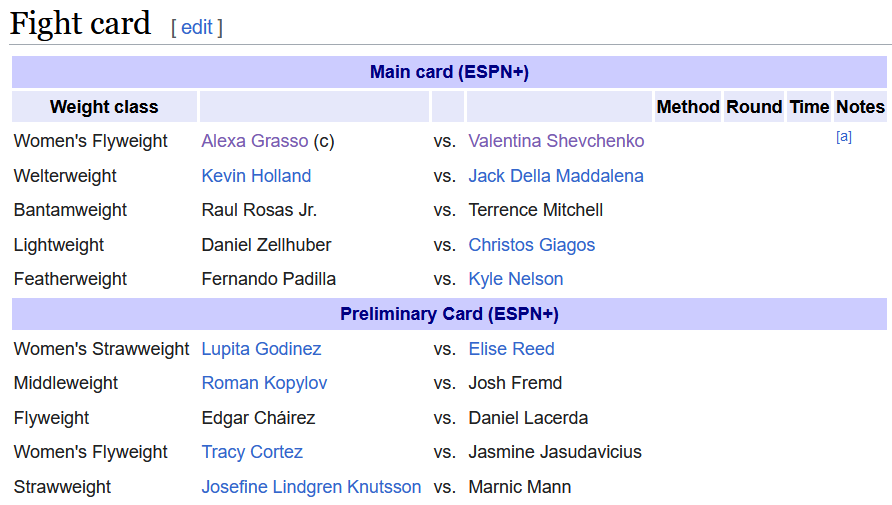Open Jack Della Maddalena link
892x505 pixels.
(x=556, y=176)
